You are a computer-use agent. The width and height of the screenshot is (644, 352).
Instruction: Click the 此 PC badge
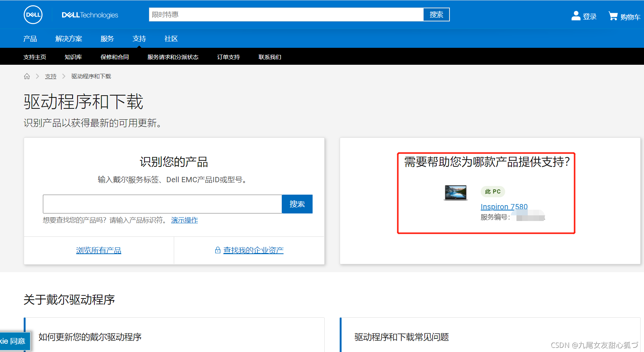[493, 192]
